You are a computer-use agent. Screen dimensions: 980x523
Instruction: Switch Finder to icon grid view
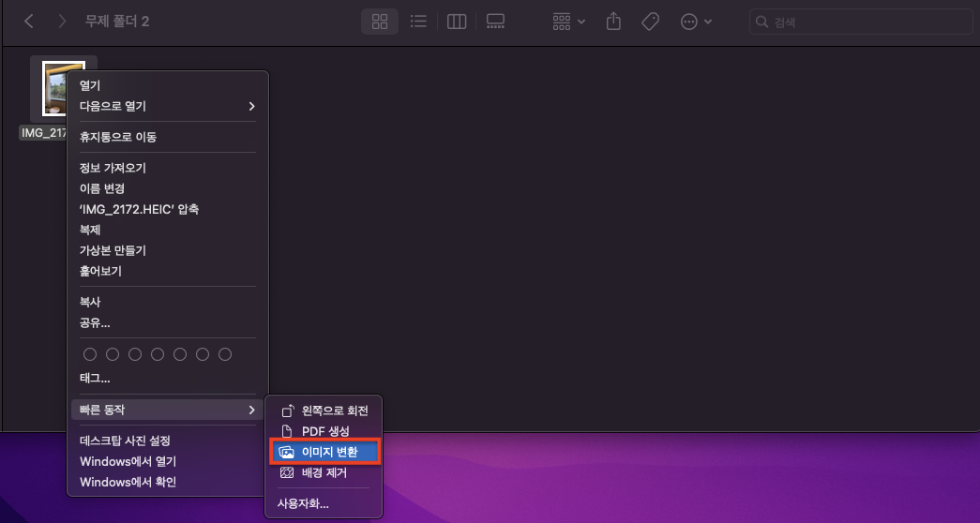click(380, 22)
